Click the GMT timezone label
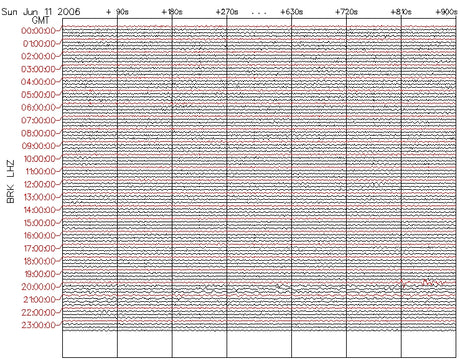 pyautogui.click(x=40, y=20)
